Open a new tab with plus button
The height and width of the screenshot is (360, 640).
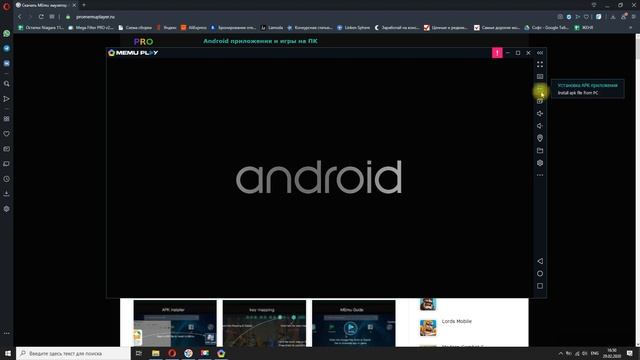coord(84,5)
